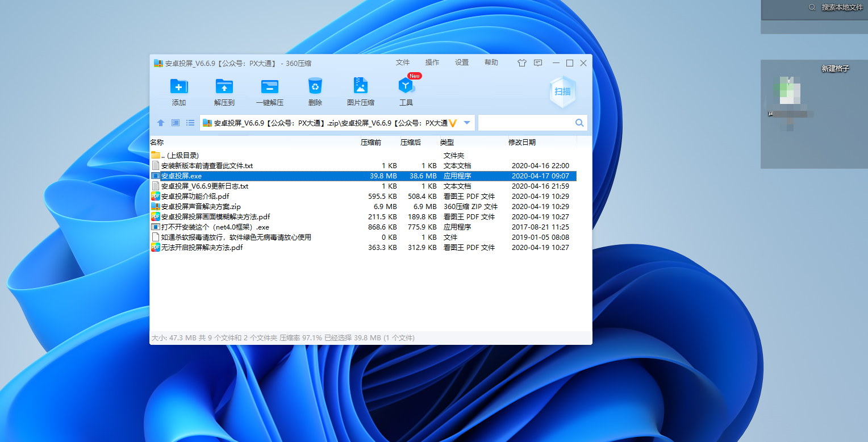The image size is (868, 442).
Task: Click the PDF icon of 安卓投屏投屏画面模糊解决方法.pdf
Action: point(156,216)
